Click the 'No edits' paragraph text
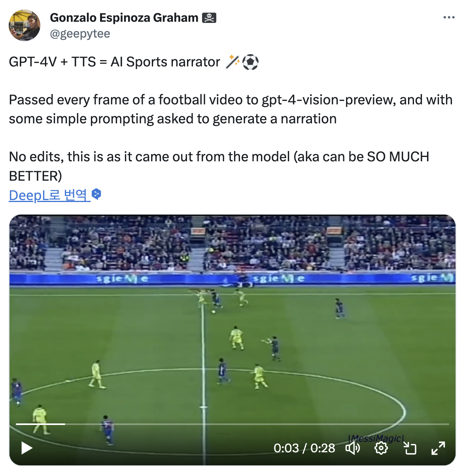This screenshot has height=476, width=465. (219, 166)
